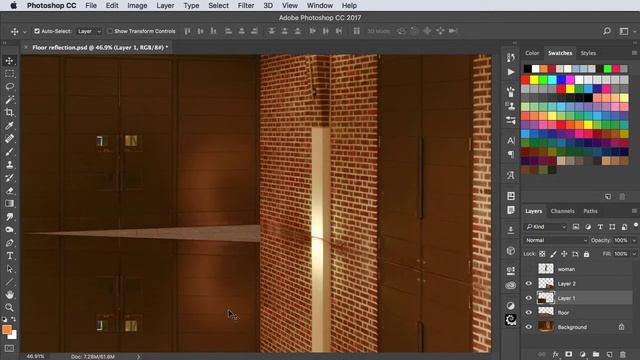Viewport: 640px width, 360px height.
Task: Open the search icon in options bar
Action: [607, 31]
